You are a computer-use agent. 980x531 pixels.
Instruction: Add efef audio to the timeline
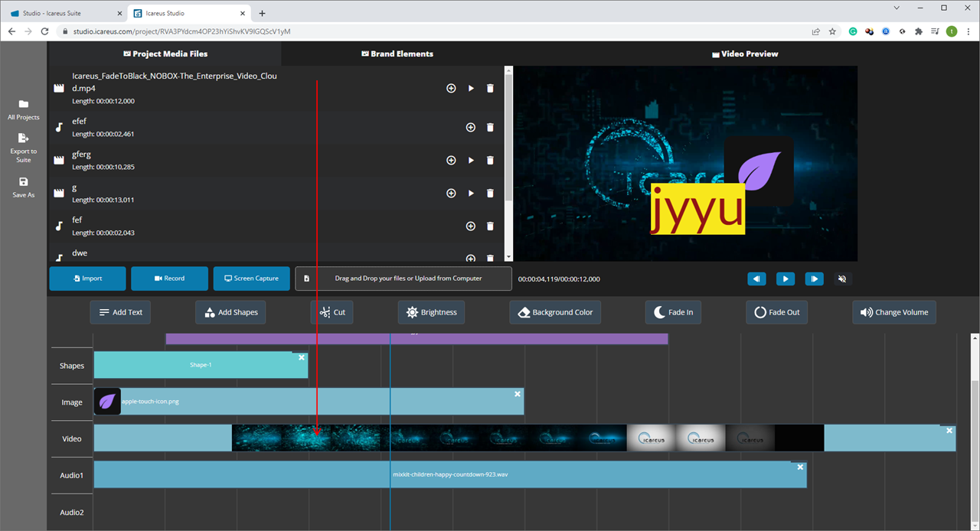[471, 127]
